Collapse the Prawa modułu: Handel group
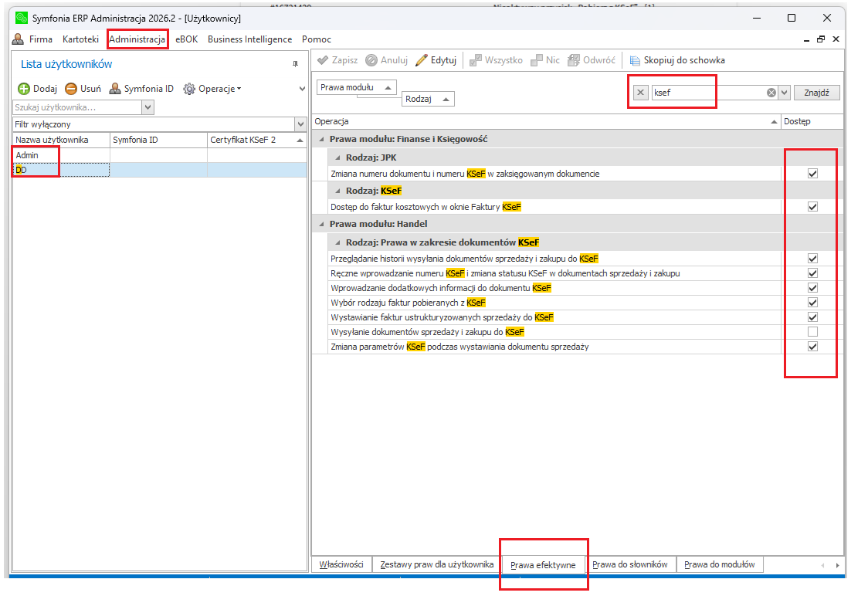Image resolution: width=868 pixels, height=596 pixels. [x=320, y=224]
